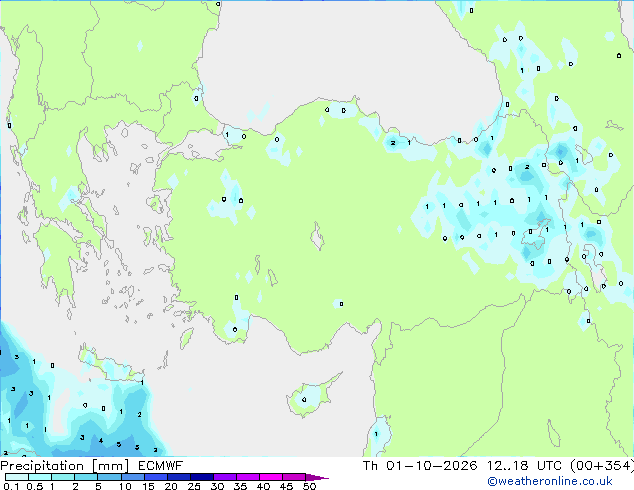Click the Dead Sea outline in lower right
Viewport: 634px width, 490px height.
pyautogui.click(x=554, y=433)
